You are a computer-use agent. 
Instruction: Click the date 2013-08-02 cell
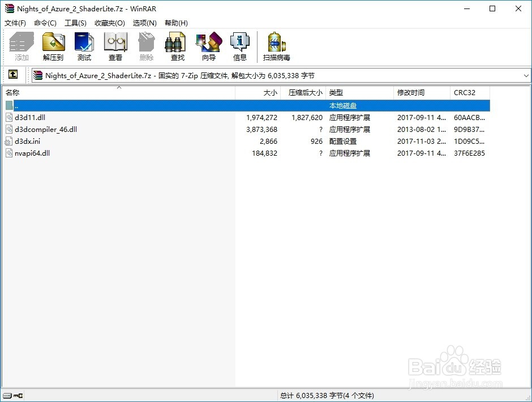(422, 129)
